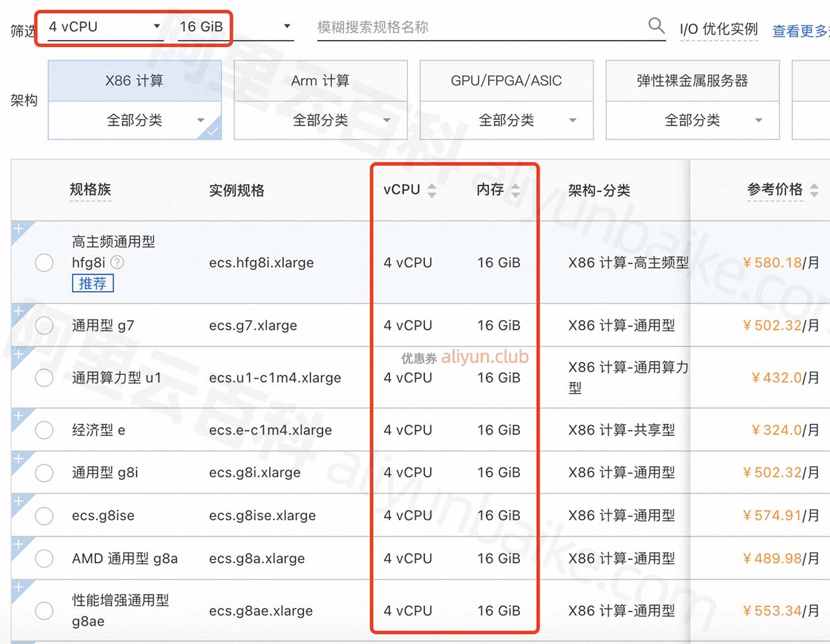The image size is (830, 644).
Task: Expand 全部分类 under 弹性裸金属服务器
Action: pyautogui.click(x=693, y=120)
